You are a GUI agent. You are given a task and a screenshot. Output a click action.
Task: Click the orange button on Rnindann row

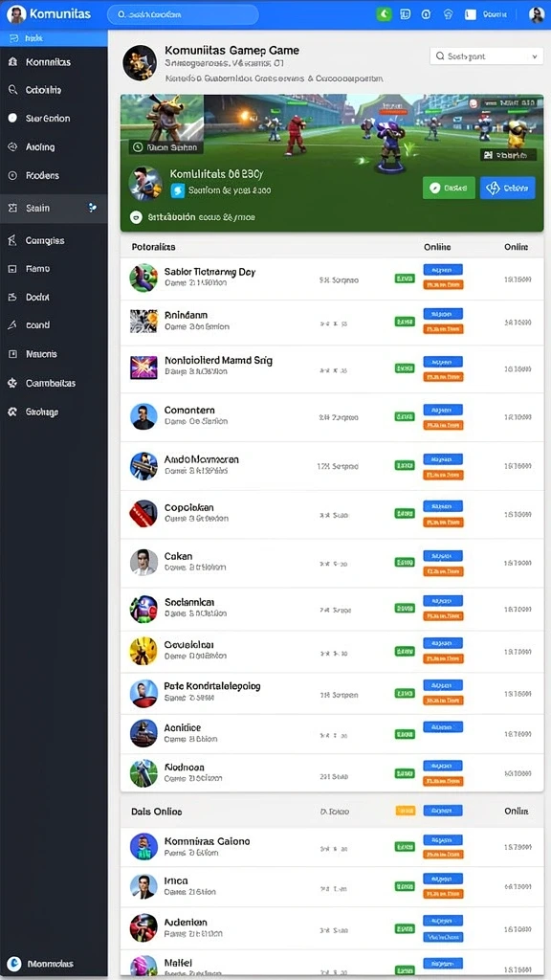(443, 329)
